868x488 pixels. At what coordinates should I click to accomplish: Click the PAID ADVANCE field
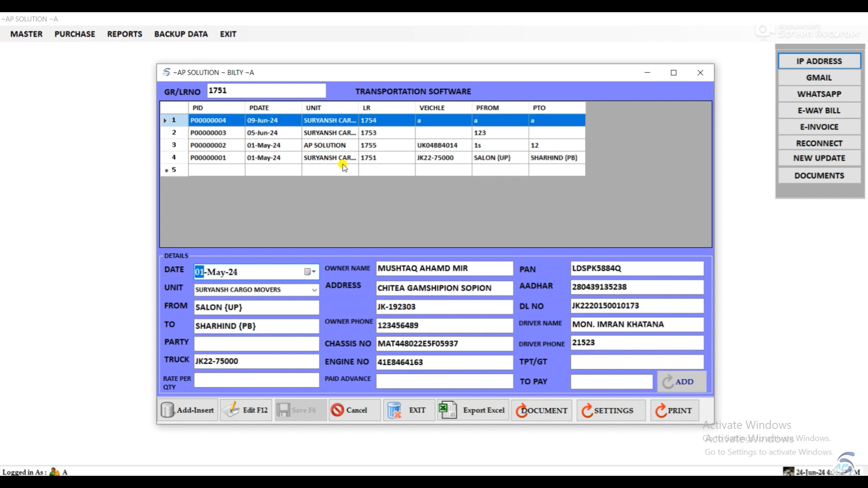pyautogui.click(x=444, y=381)
